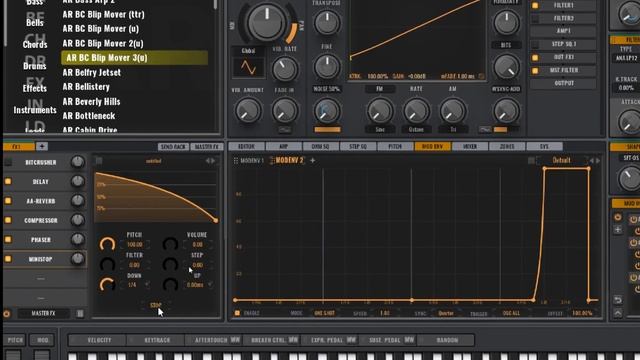
Task: Add a new FX rack with the plus button
Action: (x=42, y=146)
